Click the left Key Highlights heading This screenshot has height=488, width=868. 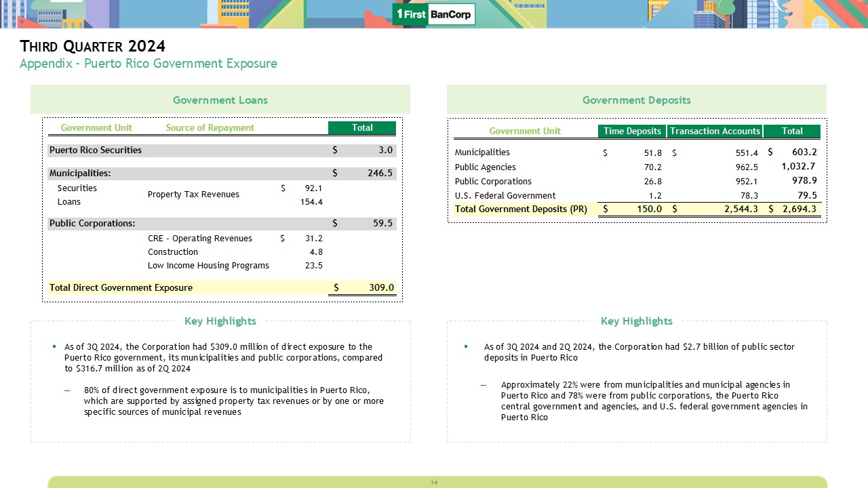coord(220,321)
